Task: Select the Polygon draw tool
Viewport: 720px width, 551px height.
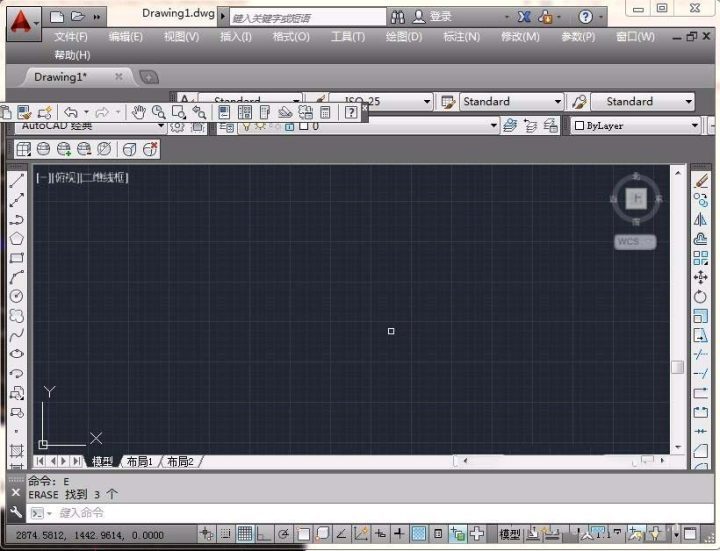Action: tap(17, 238)
